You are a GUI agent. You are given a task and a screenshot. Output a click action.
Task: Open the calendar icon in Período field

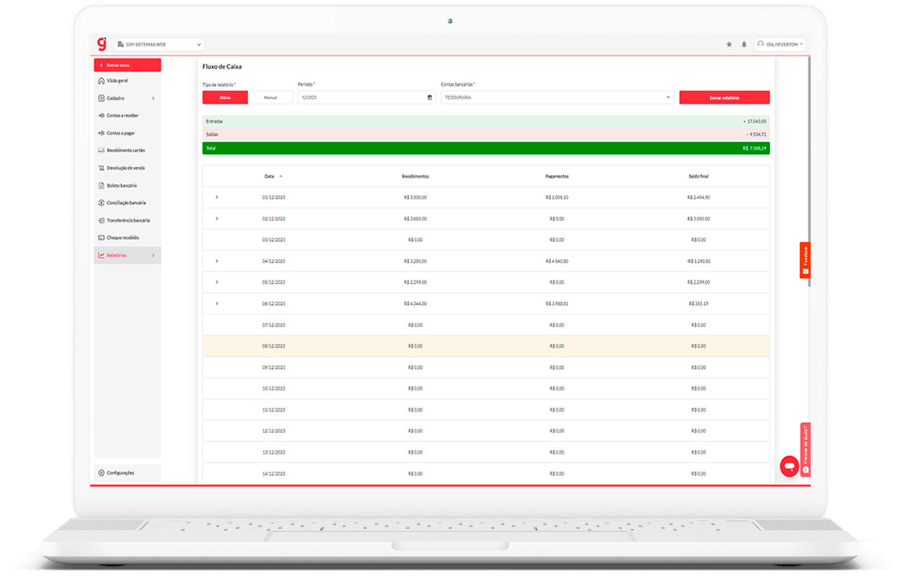click(430, 97)
